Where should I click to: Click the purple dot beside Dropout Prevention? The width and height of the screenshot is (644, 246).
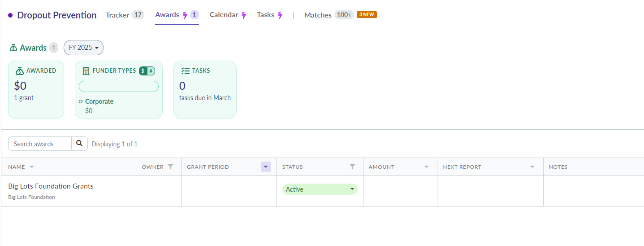[x=10, y=15]
